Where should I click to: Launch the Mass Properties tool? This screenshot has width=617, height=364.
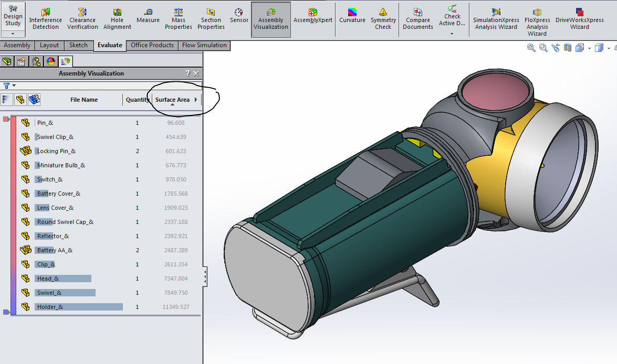point(178,19)
